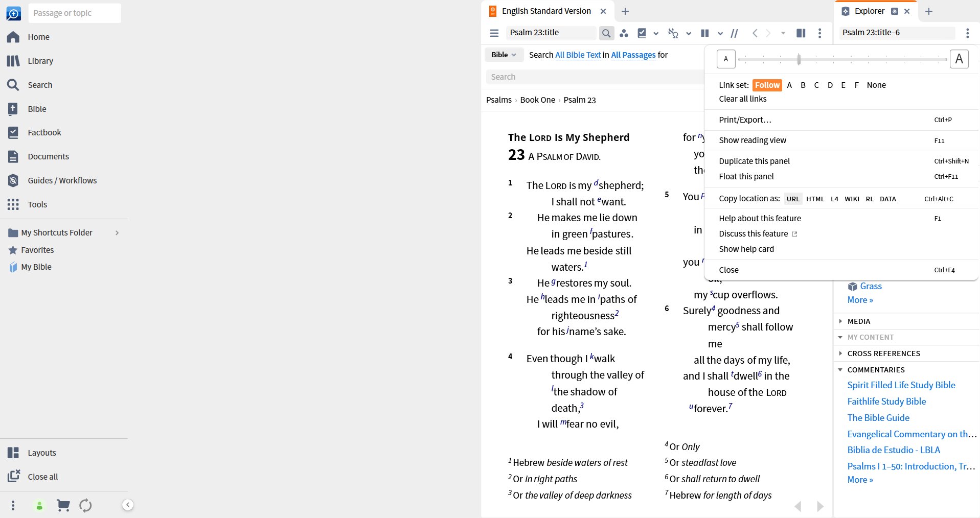Click the visual filters three-dots icon
This screenshot has height=518, width=980.
click(x=624, y=33)
